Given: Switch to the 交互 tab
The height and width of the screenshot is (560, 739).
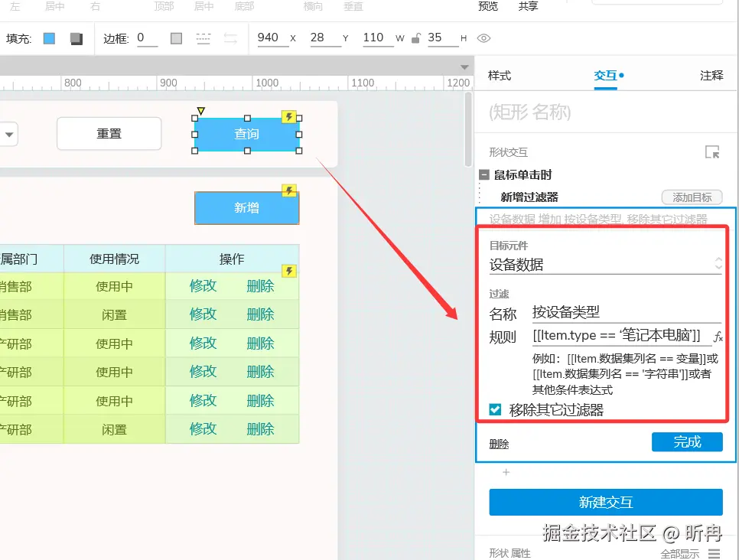Looking at the screenshot, I should 606,76.
